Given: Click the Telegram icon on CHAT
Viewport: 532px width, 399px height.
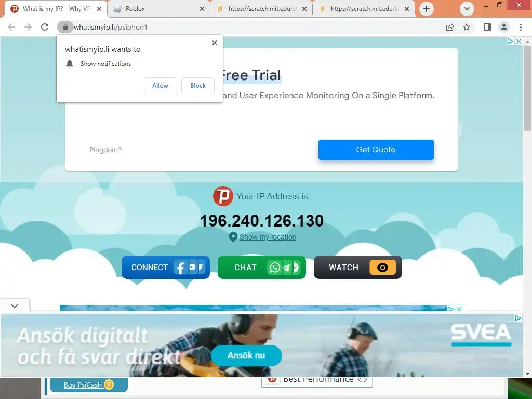Looking at the screenshot, I should (x=287, y=268).
